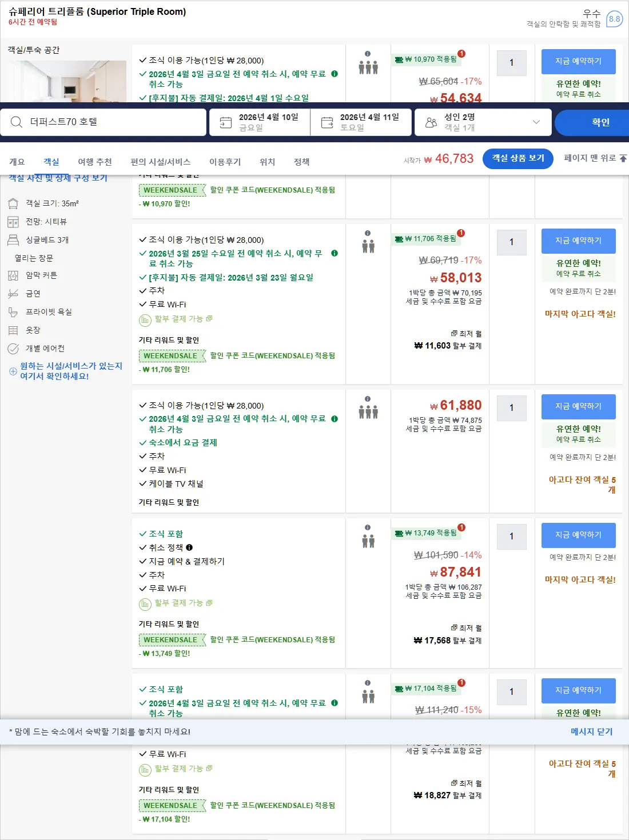Click the ₩11,603 할부 결제 text
Screen dimensions: 629x840
click(448, 346)
